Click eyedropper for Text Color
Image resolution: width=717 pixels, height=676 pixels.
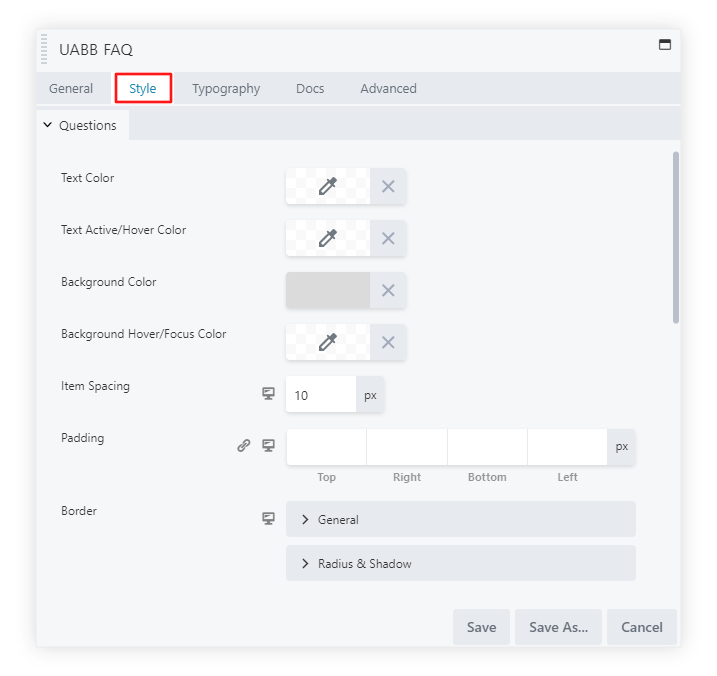327,186
